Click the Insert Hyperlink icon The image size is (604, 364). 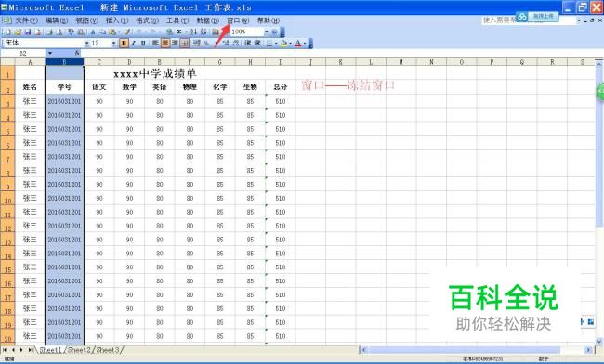[x=169, y=32]
